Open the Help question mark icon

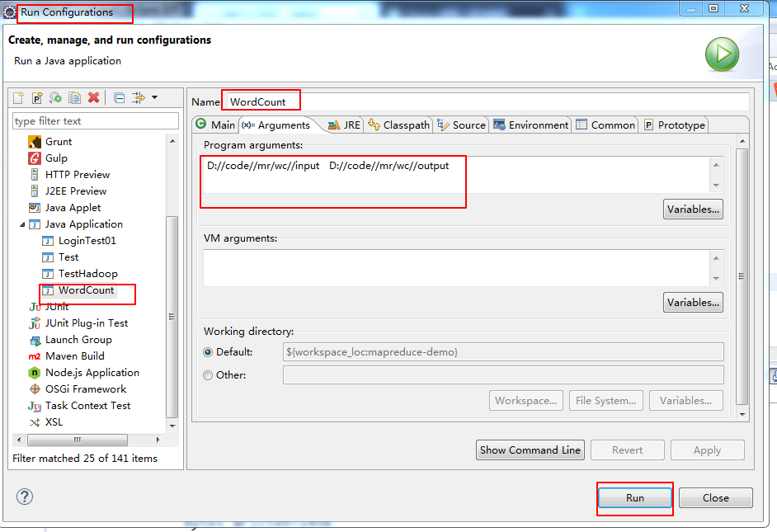click(x=24, y=497)
